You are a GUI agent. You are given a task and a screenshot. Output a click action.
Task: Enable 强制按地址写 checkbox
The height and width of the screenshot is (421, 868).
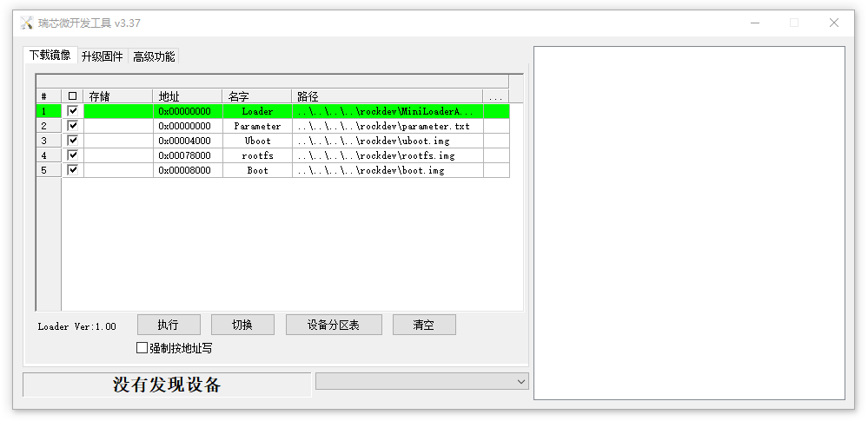tap(142, 348)
